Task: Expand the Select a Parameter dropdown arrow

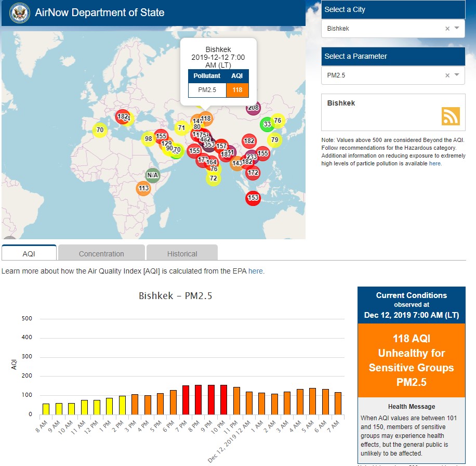Action: pyautogui.click(x=457, y=75)
